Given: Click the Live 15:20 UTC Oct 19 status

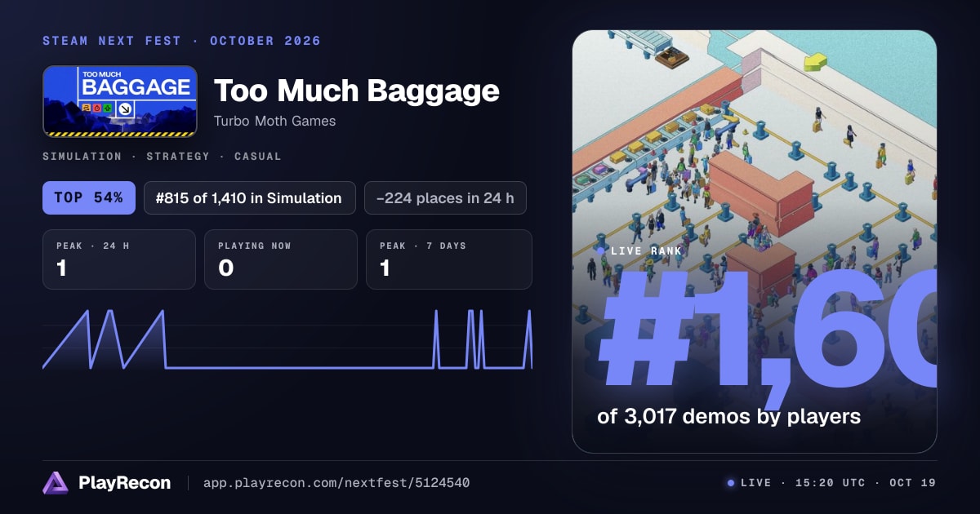Looking at the screenshot, I should (x=831, y=483).
